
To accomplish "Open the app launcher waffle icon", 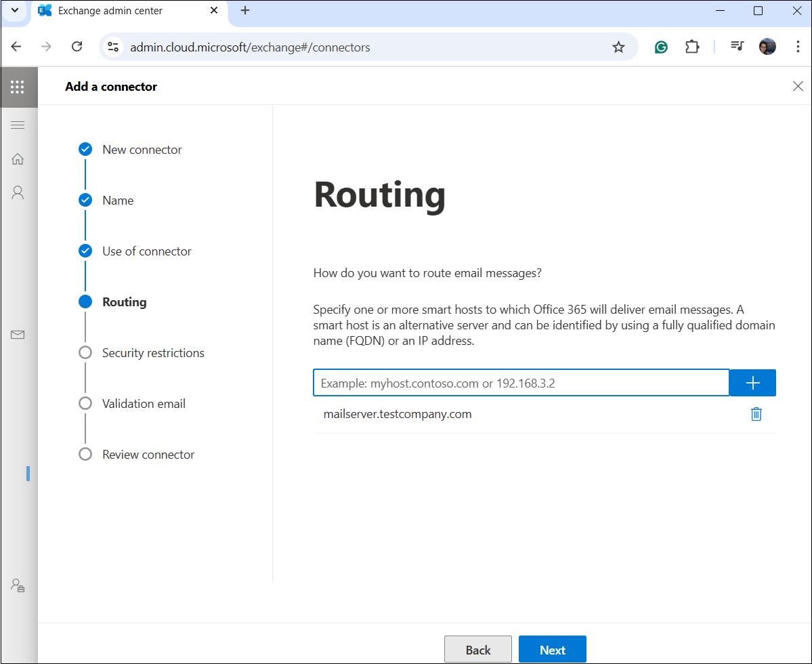I will 18,87.
